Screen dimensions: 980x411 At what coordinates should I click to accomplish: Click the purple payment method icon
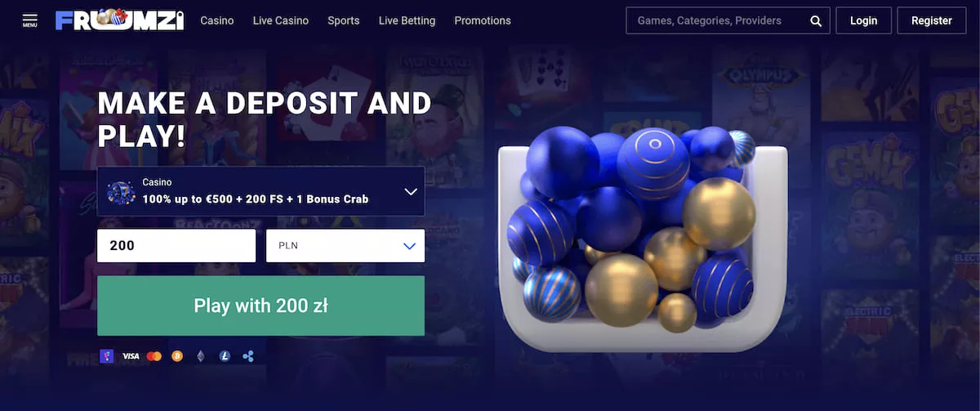[106, 356]
